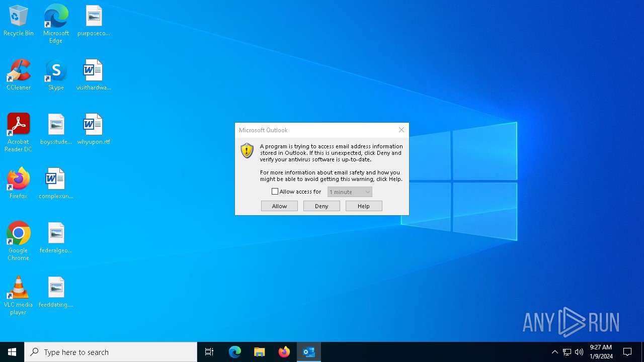The image size is (644, 362).
Task: Open the Firefox desktop shortcut
Action: coord(19,184)
